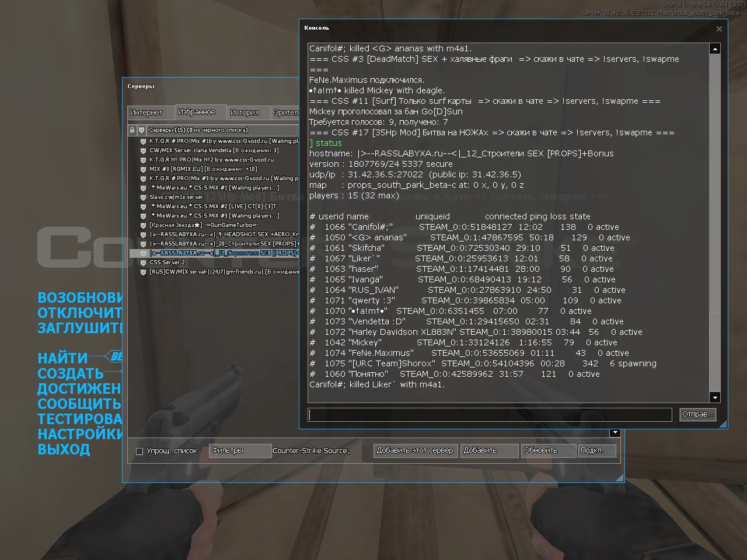The width and height of the screenshot is (747, 560).
Task: Click the lock column header icon in server list
Action: click(132, 130)
